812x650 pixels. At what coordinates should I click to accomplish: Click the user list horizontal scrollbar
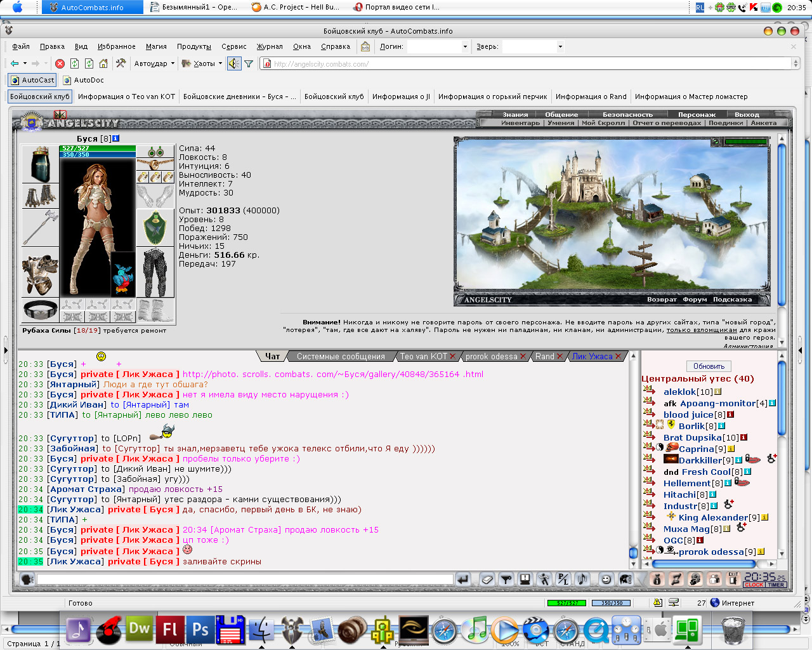click(x=709, y=563)
